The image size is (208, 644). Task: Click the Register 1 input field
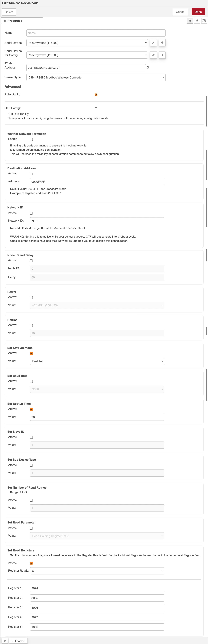[97, 588]
